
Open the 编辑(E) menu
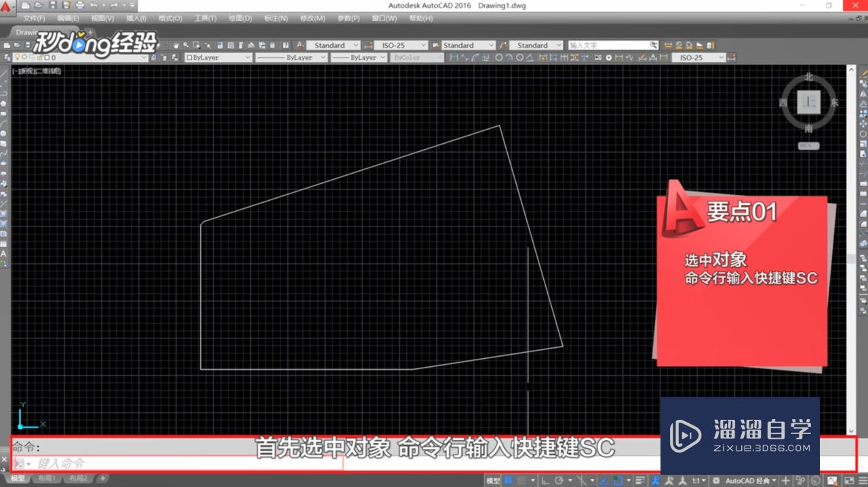68,18
